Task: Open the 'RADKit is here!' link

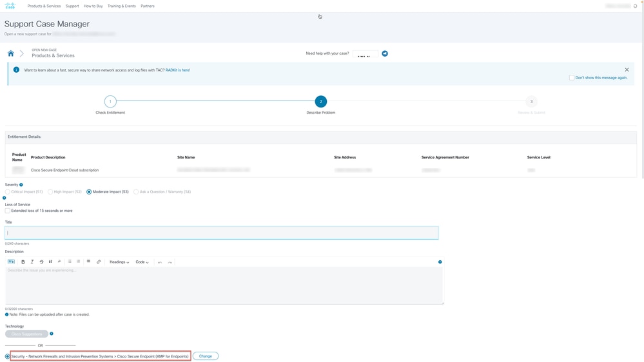Action: (178, 70)
